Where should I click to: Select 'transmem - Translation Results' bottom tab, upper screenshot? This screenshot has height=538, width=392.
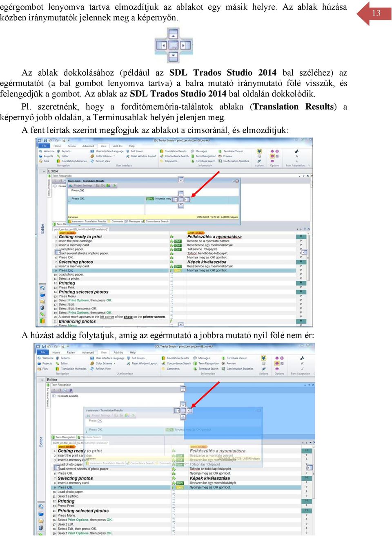[x=87, y=222]
